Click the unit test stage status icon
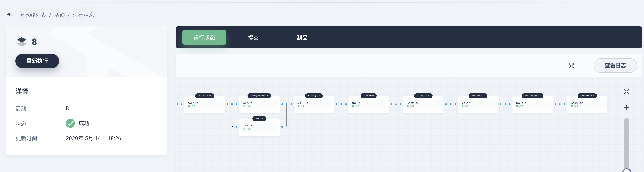The height and width of the screenshot is (172, 644). (x=244, y=129)
